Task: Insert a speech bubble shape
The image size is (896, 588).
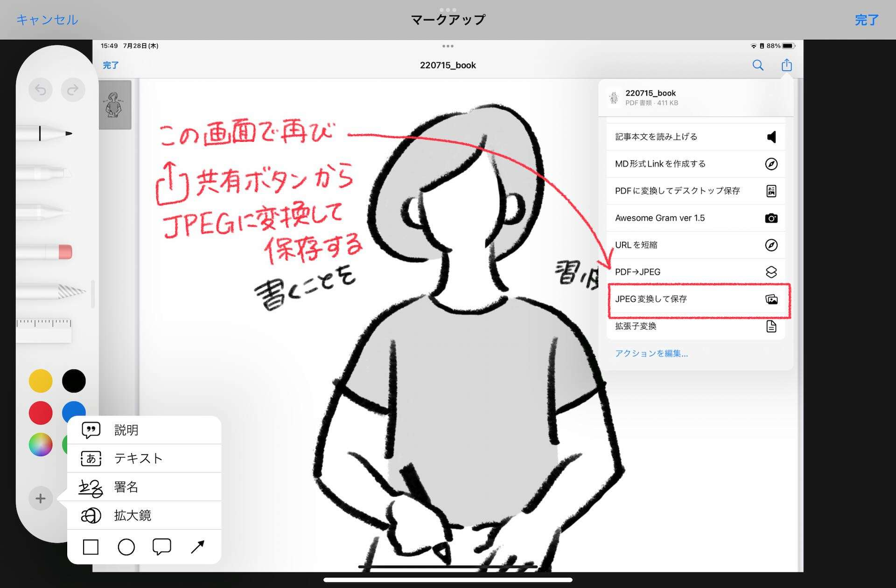Action: coord(162,546)
